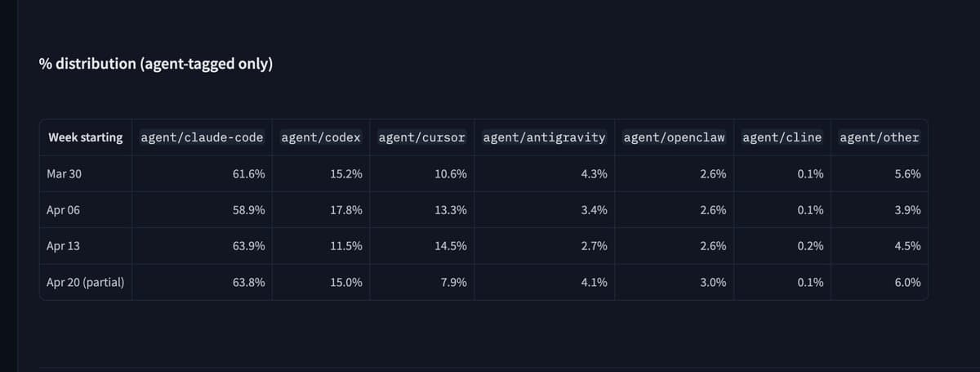Click the "Apr 20 (partial)" row label

tap(86, 283)
